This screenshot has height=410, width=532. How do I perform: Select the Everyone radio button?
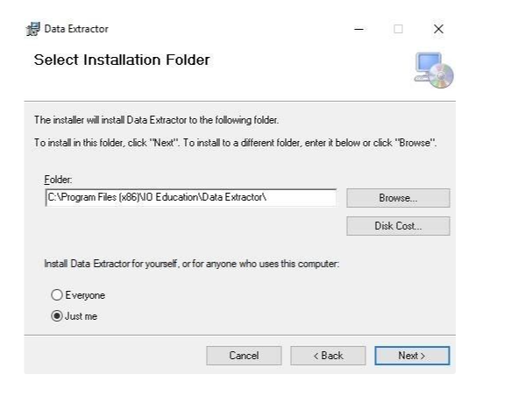57,295
